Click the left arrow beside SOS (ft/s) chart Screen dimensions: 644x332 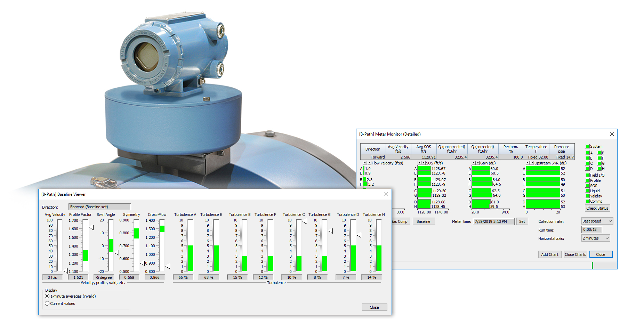click(419, 163)
